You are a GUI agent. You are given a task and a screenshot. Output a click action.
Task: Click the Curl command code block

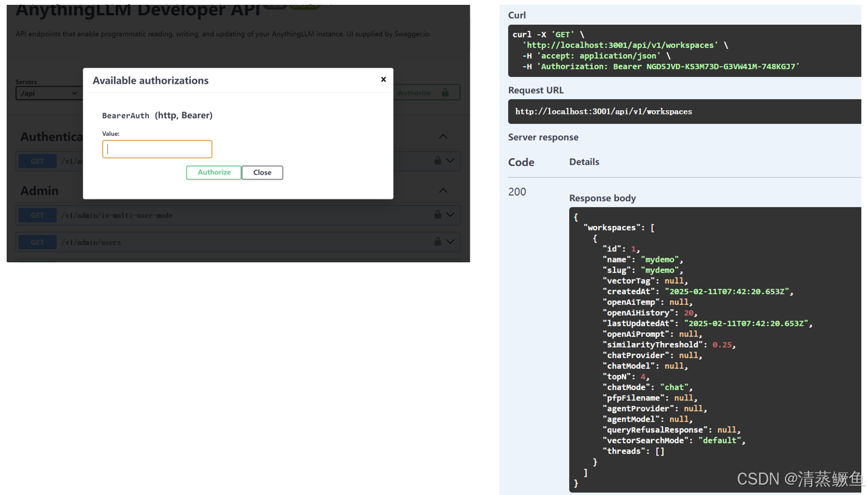click(x=684, y=51)
